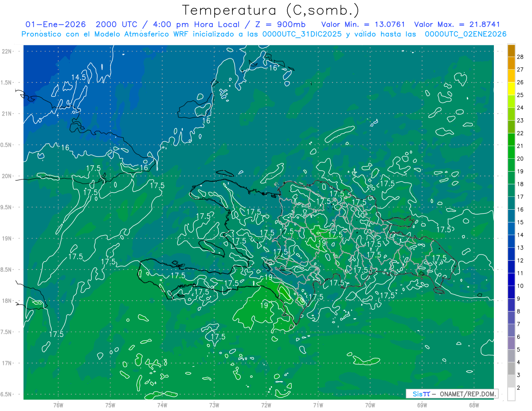Click colorbar label '13'
The width and height of the screenshot is (532, 411).
pos(520,248)
